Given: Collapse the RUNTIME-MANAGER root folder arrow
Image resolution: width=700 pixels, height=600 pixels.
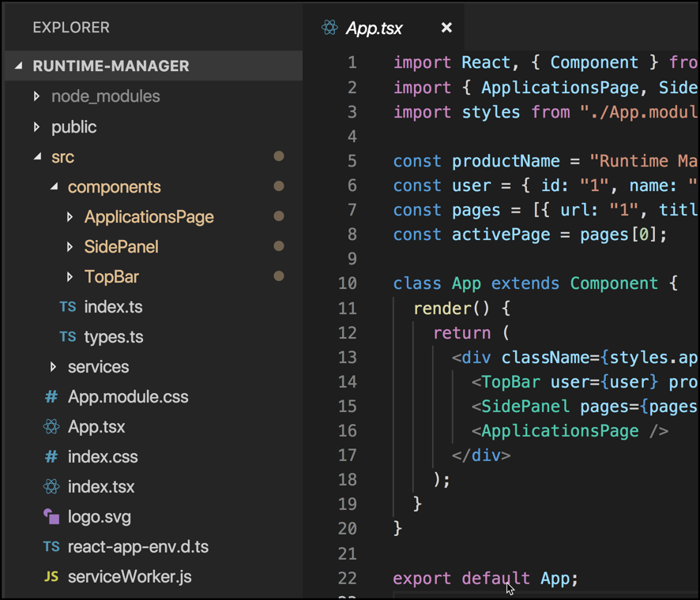Looking at the screenshot, I should pos(18,66).
